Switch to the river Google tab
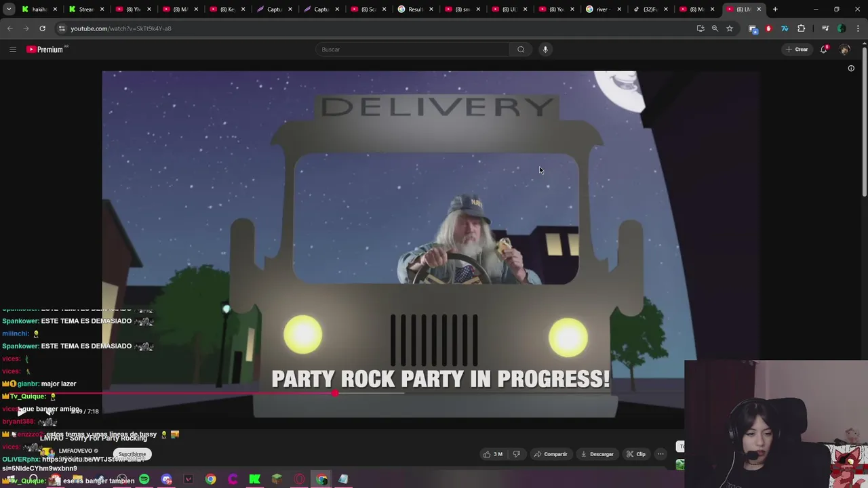This screenshot has height=488, width=868. pyautogui.click(x=604, y=9)
